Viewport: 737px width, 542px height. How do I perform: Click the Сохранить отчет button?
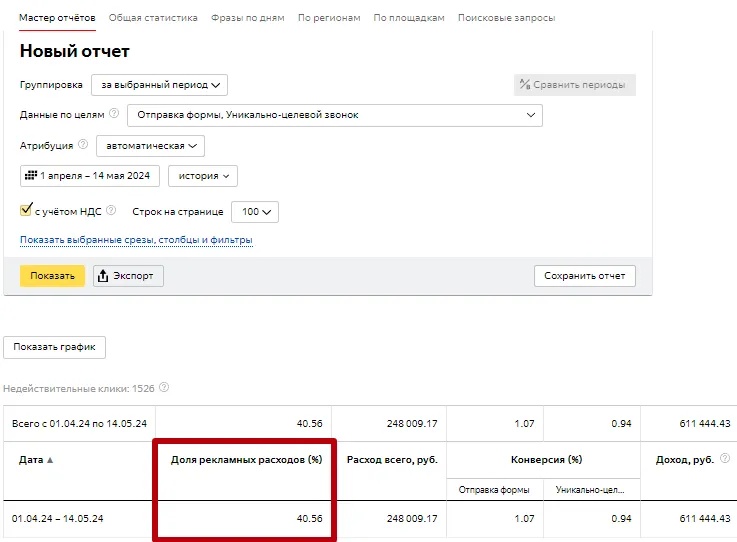(585, 276)
